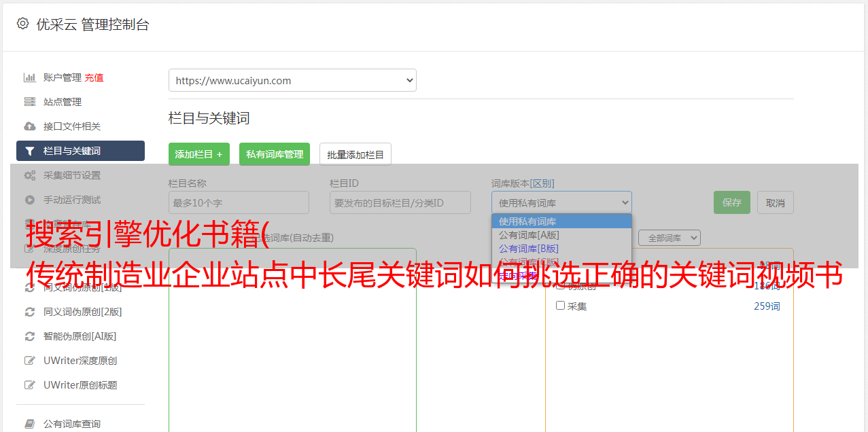
Task: Click the 259词 count link
Action: (767, 306)
